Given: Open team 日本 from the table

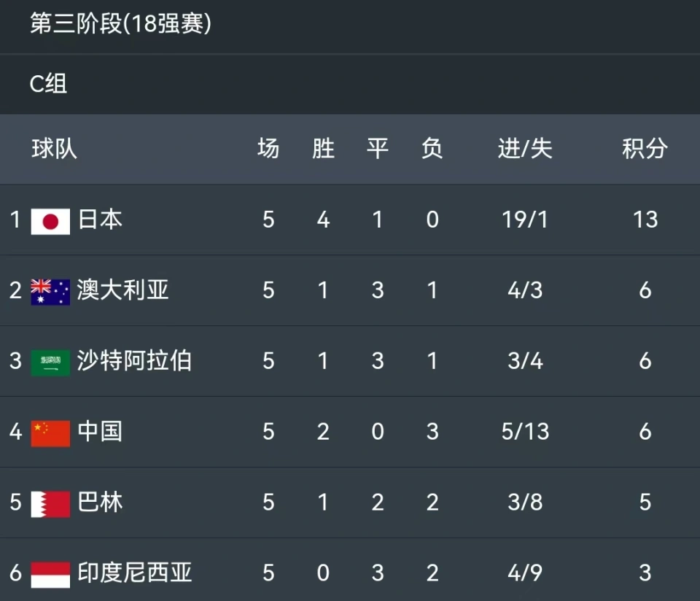Looking at the screenshot, I should 100,220.
